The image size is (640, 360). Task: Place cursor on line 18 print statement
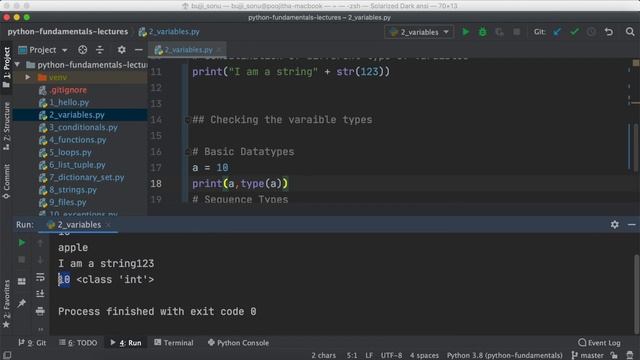point(240,184)
